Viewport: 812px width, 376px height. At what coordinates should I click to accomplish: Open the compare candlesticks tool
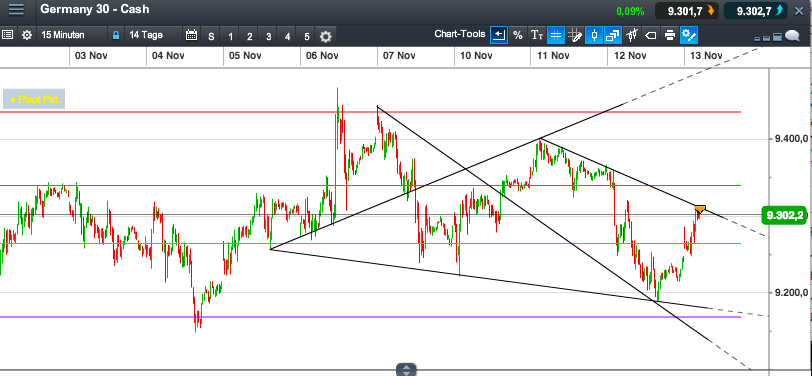pos(632,35)
